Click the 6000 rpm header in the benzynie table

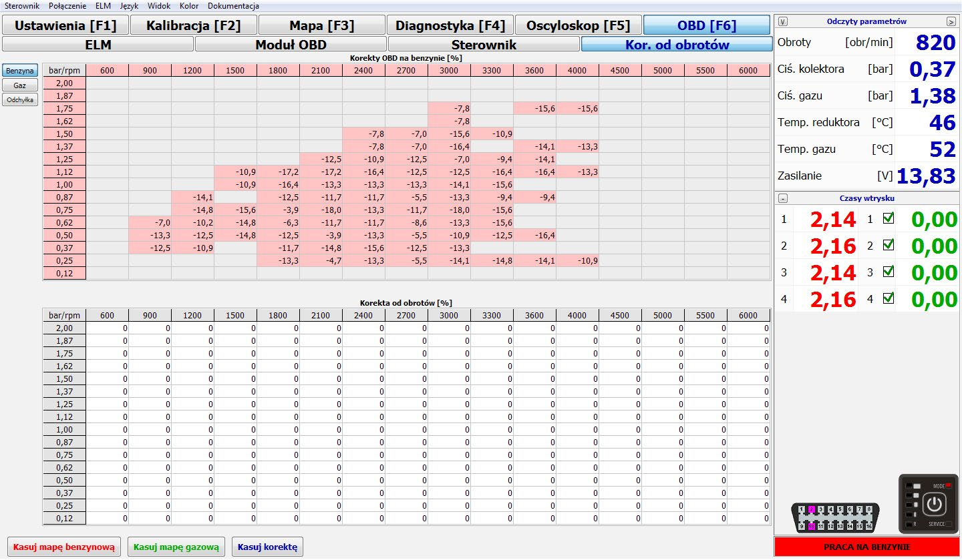point(748,71)
